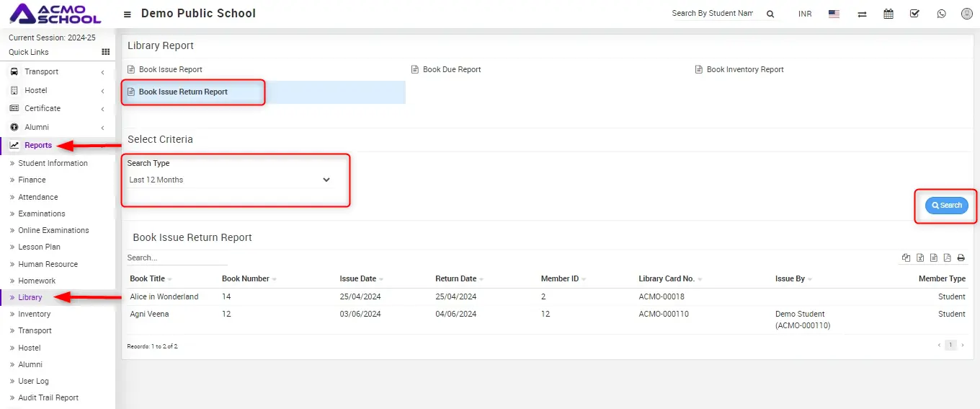
Task: Click the user profile avatar
Action: pyautogui.click(x=966, y=14)
